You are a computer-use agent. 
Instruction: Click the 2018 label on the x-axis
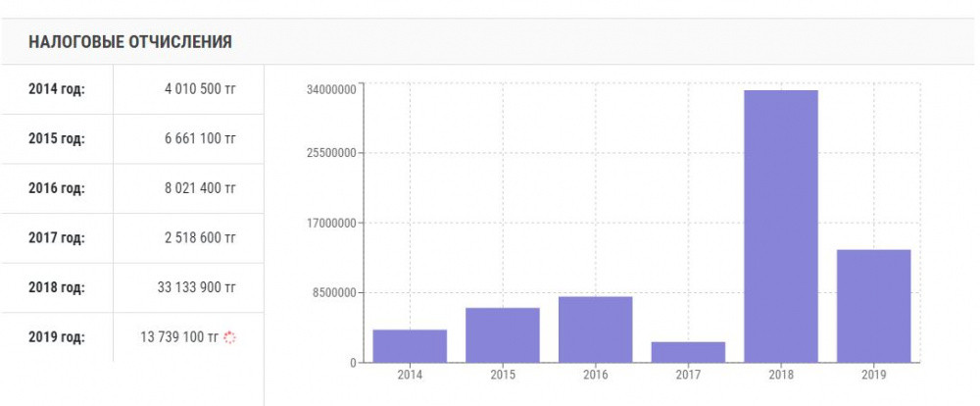pyautogui.click(x=781, y=375)
